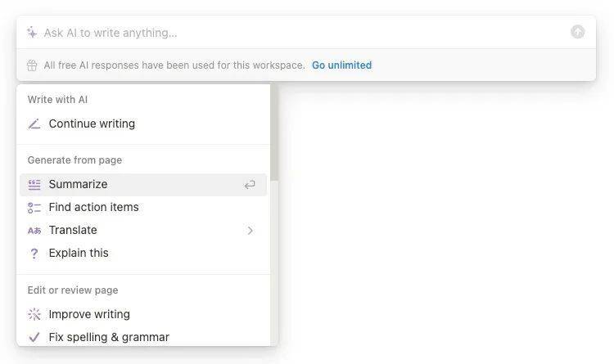Expand the Translate submenu chevron
This screenshot has height=364, width=614.
pos(251,231)
